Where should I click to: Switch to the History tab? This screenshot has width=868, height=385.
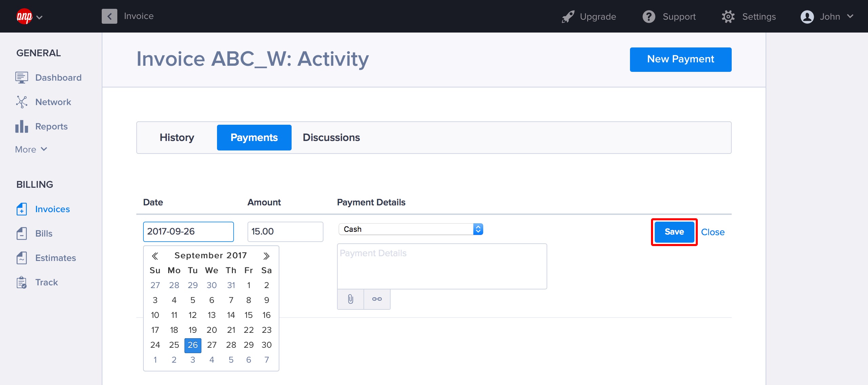pos(177,138)
